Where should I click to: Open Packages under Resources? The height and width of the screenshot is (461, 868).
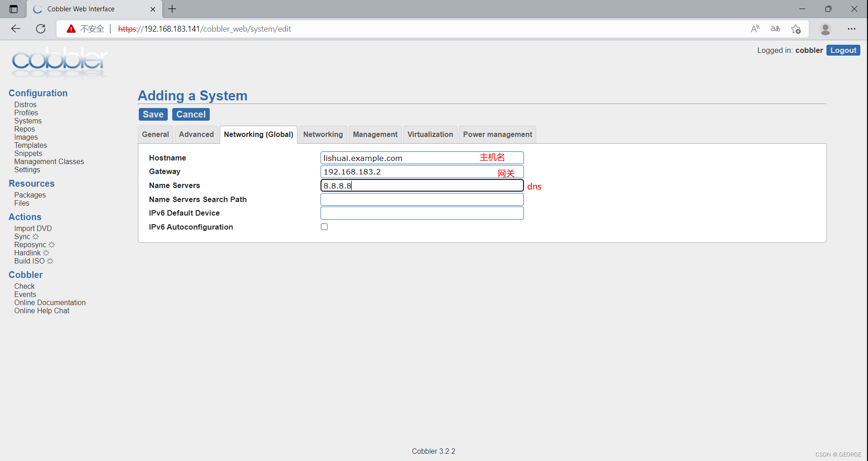pos(30,195)
